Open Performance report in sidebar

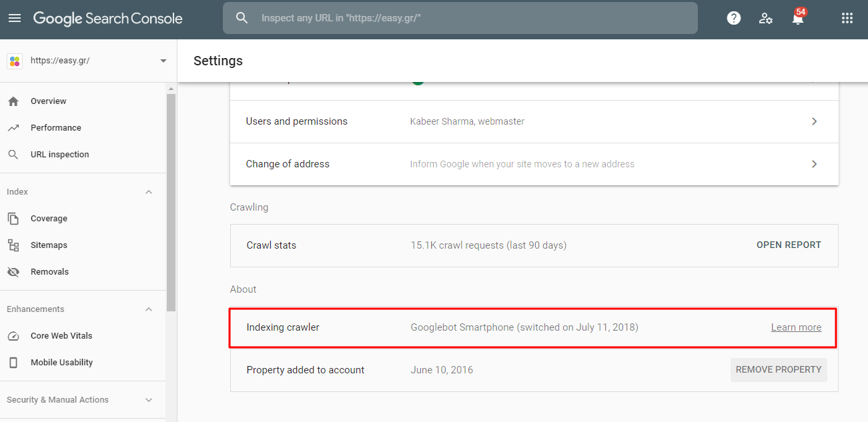[x=56, y=128]
